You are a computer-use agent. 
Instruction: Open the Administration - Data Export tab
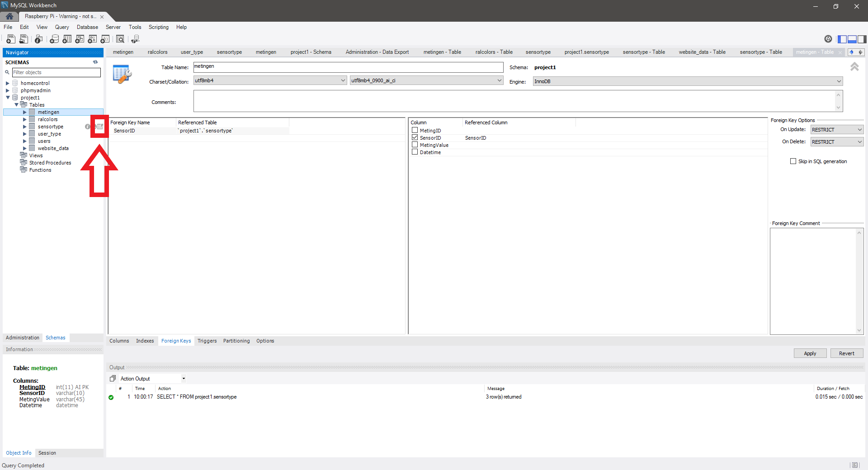(377, 52)
